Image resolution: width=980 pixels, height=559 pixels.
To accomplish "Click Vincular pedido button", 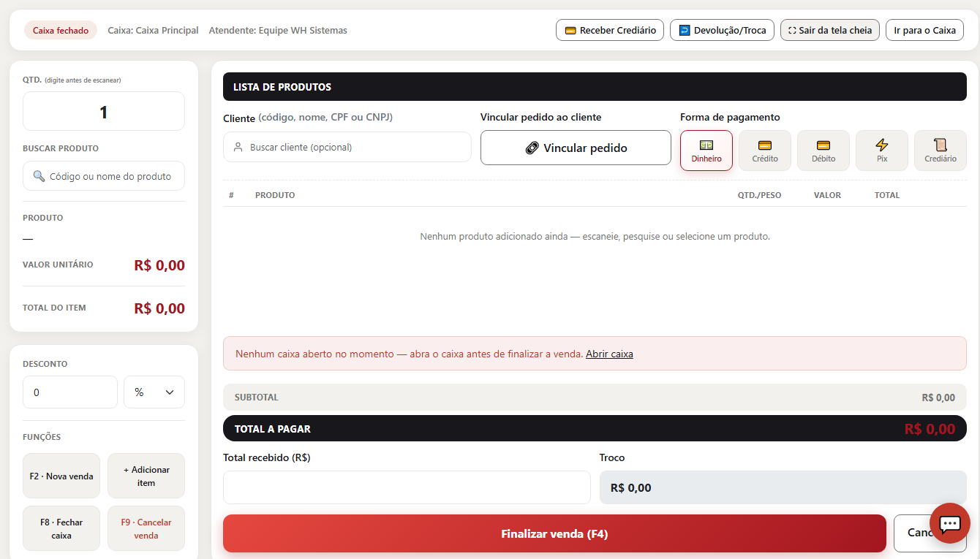I will pyautogui.click(x=576, y=148).
